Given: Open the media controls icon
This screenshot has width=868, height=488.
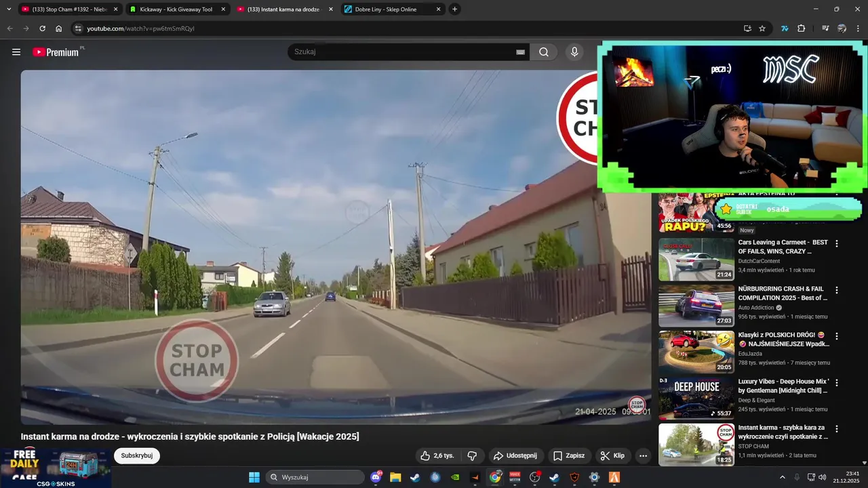Looking at the screenshot, I should [825, 28].
